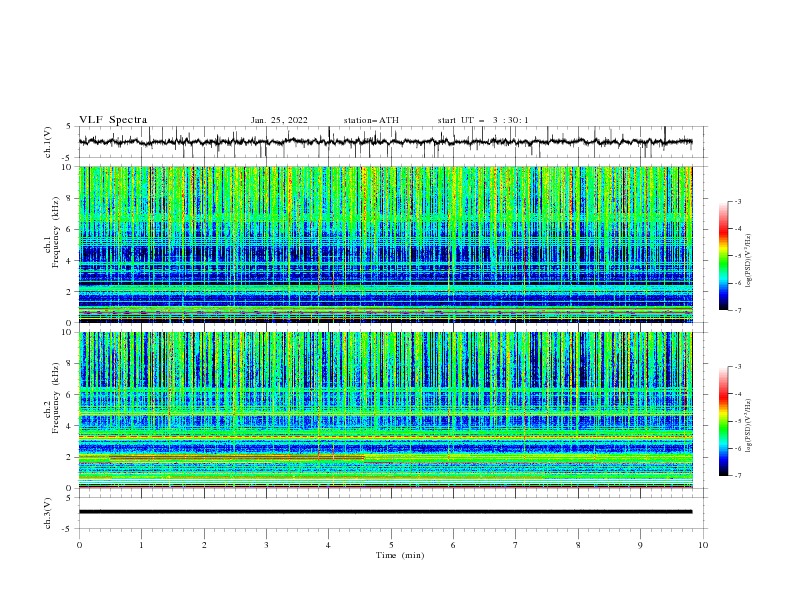This screenshot has height=612, width=792.
Task: Click the ch.2 'log(PSD)(V²/Hz)' colorbar label
Action: 748,426
